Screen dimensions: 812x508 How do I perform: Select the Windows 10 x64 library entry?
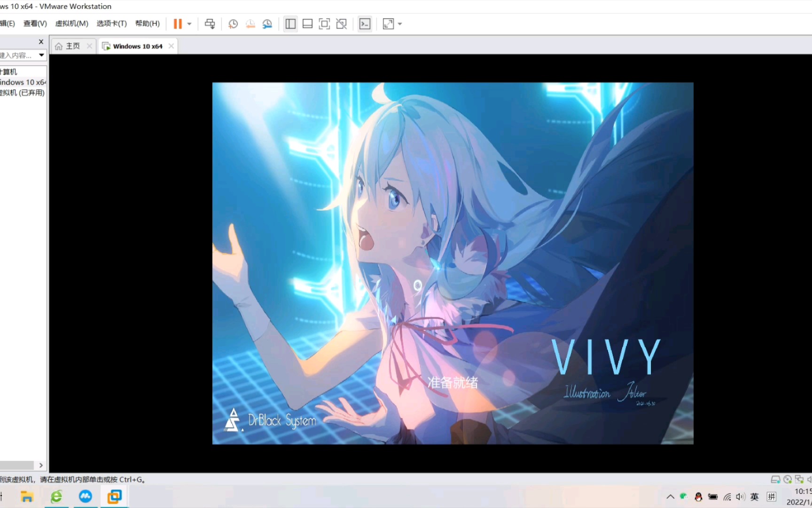tap(23, 82)
